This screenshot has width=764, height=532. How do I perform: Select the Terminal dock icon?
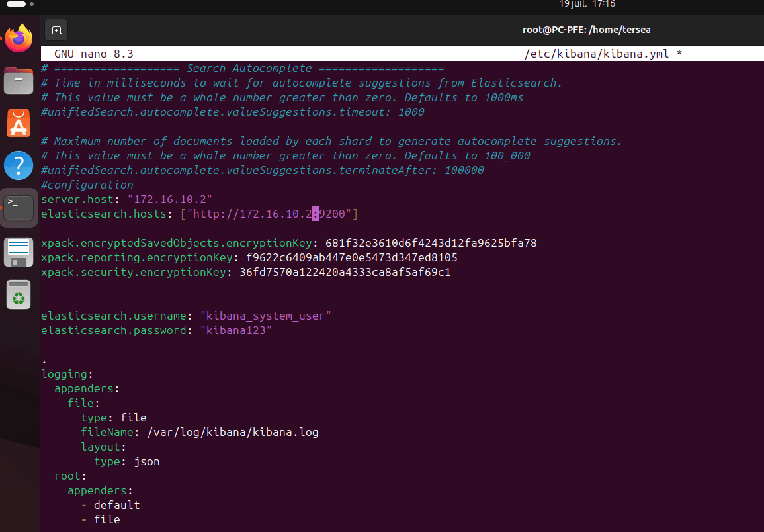click(19, 208)
